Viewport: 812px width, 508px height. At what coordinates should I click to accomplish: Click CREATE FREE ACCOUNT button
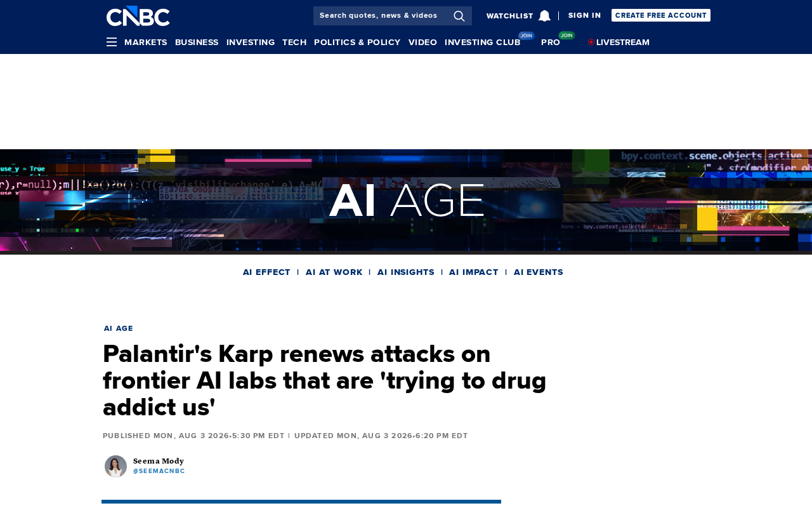(661, 15)
